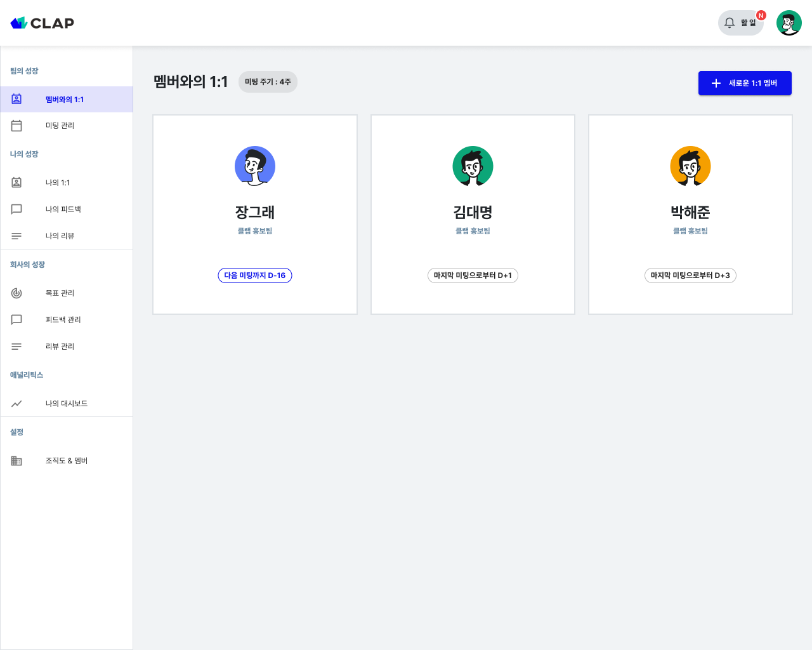Click the 새로운 1:1 멤버 button
The height and width of the screenshot is (650, 812).
745,83
